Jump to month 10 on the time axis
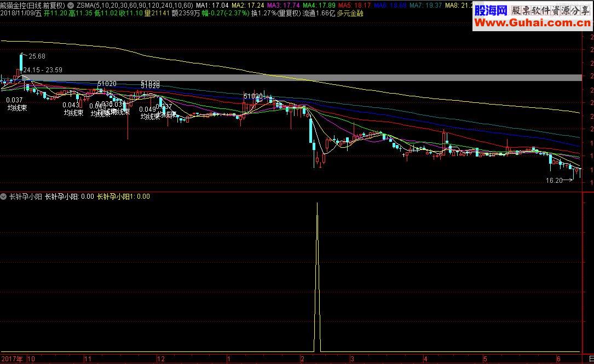 [31, 359]
